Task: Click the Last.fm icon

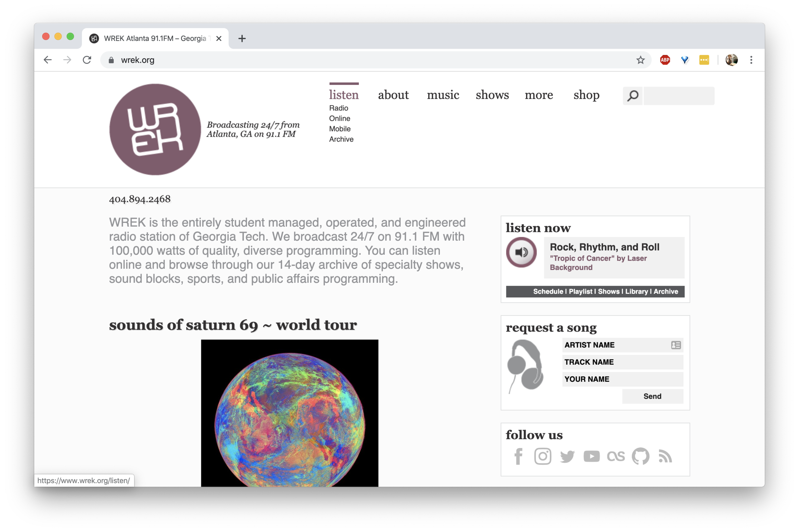Action: coord(616,456)
